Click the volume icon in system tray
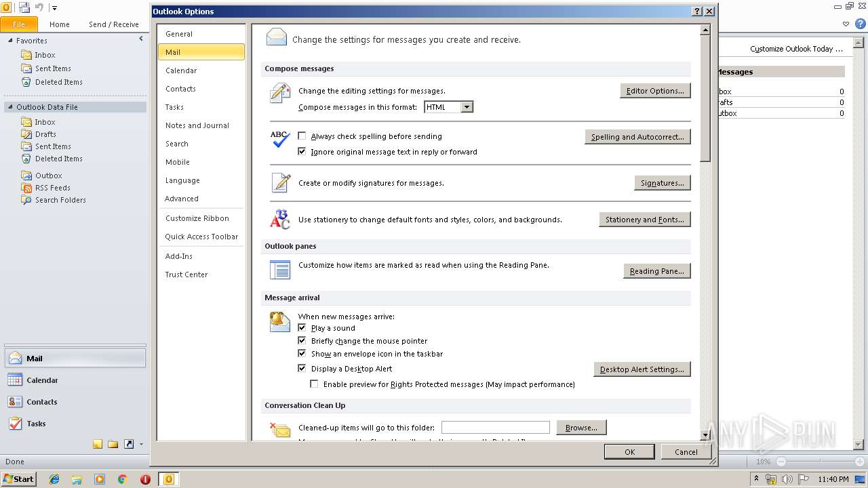Screen dimensions: 868x488 pos(787,479)
